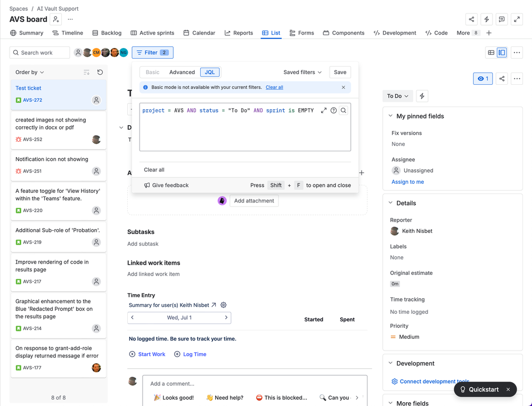Click add people icon beside AVS board
The width and height of the screenshot is (532, 406).
click(x=56, y=19)
